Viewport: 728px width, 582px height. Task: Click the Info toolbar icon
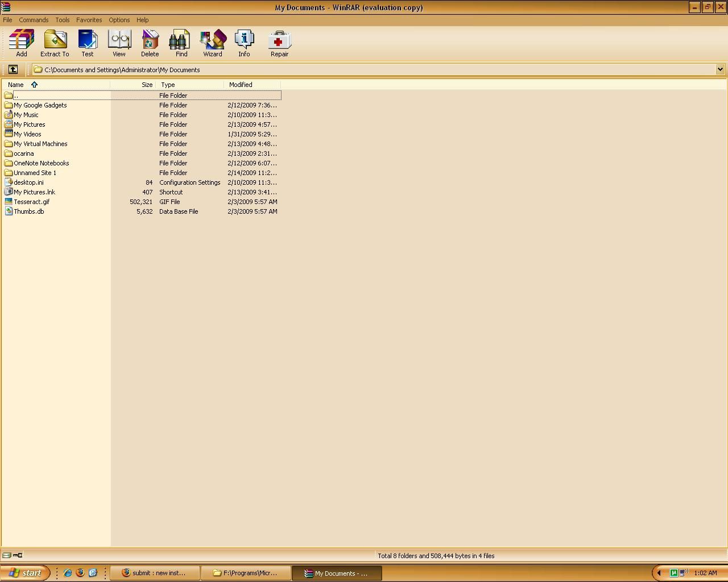(244, 43)
